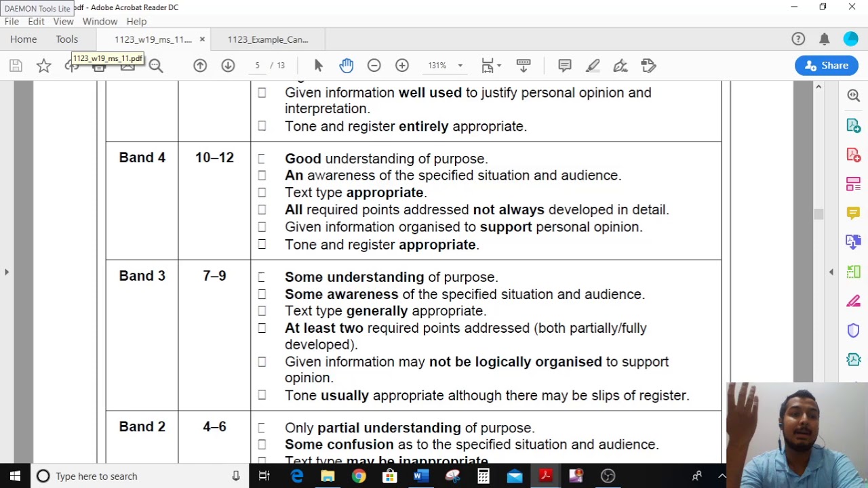Open the scrolling mode options icon

(x=524, y=66)
